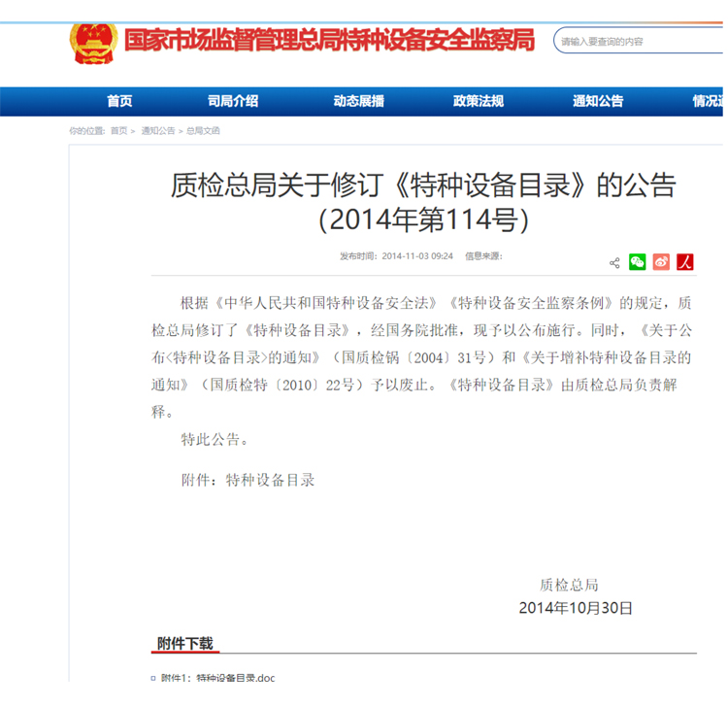Click the national emblem logo

point(93,40)
